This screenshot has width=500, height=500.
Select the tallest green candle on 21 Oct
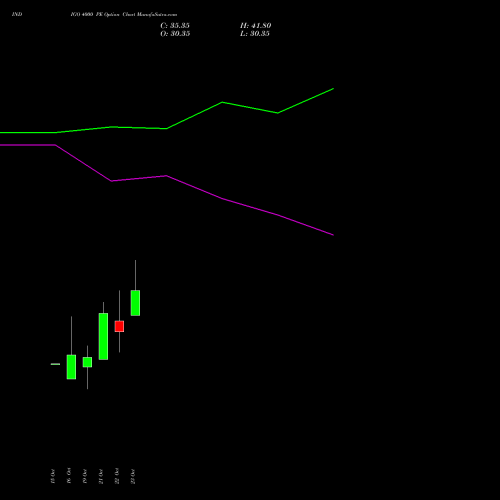pos(103,336)
